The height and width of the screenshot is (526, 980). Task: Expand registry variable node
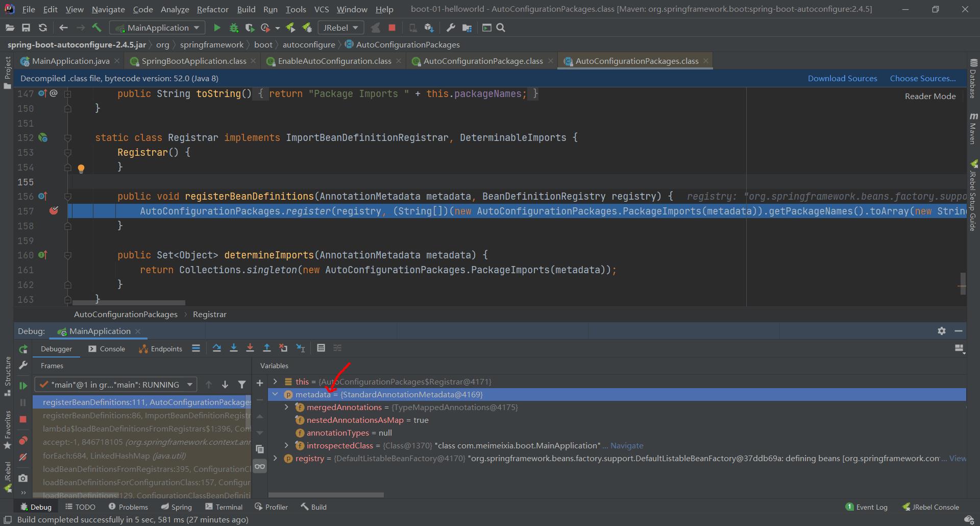(x=276, y=458)
